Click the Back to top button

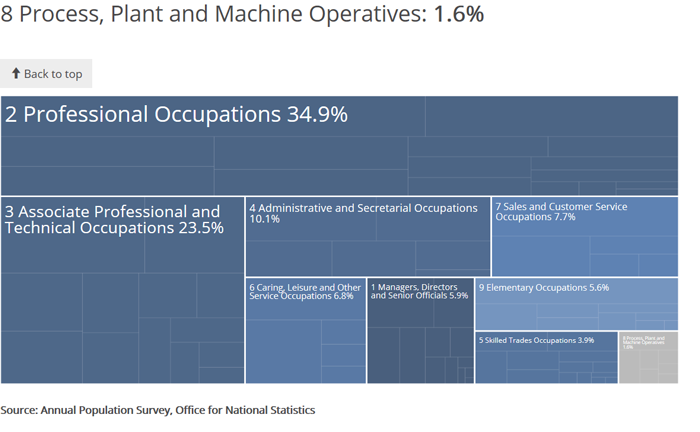(x=46, y=74)
